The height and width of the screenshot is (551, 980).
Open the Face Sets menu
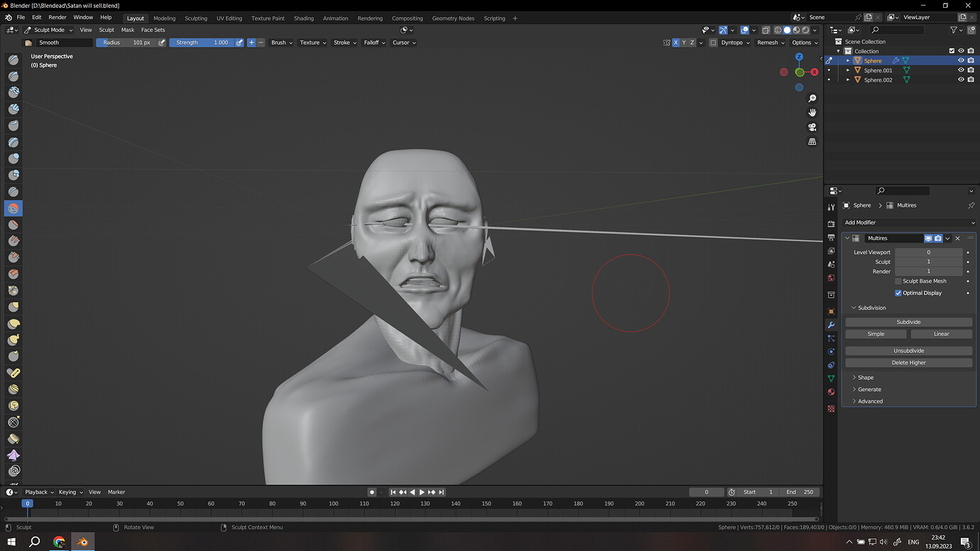tap(153, 30)
